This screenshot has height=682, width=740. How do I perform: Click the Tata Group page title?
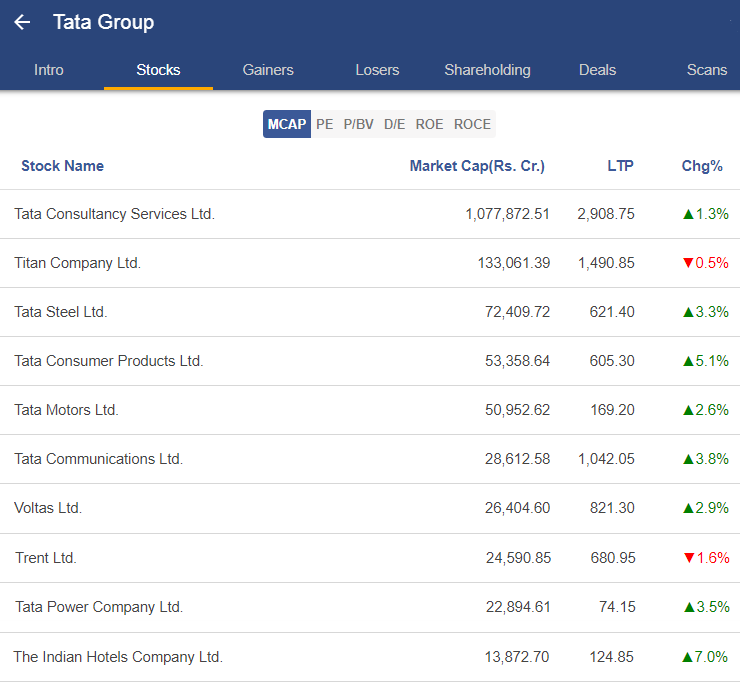103,22
